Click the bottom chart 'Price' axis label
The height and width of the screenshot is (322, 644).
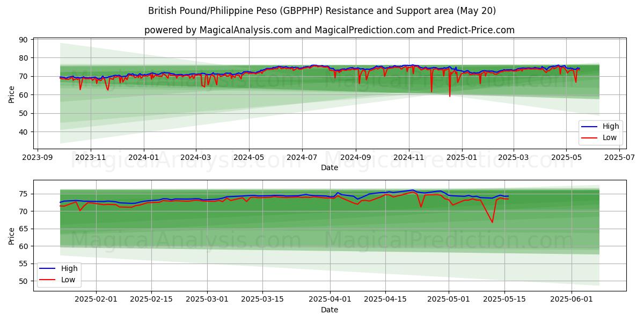click(x=12, y=236)
